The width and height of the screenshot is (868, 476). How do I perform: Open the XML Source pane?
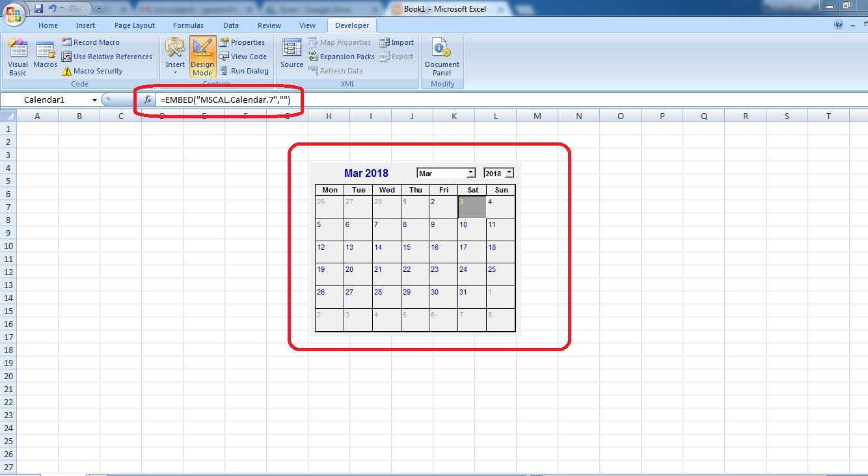[291, 57]
